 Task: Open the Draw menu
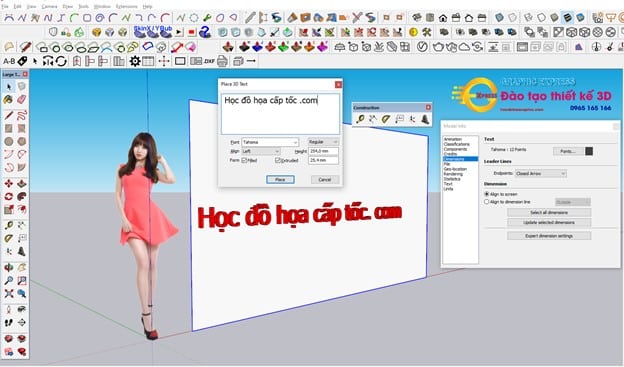tap(68, 6)
